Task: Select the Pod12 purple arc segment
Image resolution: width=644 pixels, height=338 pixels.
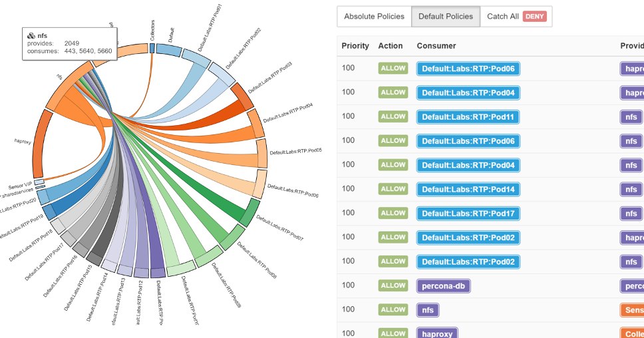Action: [x=141, y=273]
